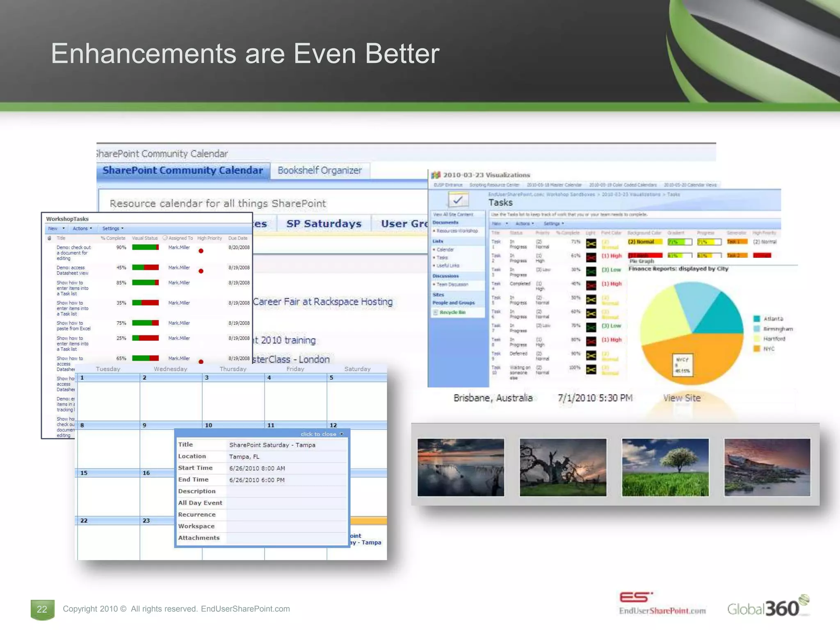Screen dimensions: 840x630
Task: Click the Atlanta legend color square
Action: point(757,319)
